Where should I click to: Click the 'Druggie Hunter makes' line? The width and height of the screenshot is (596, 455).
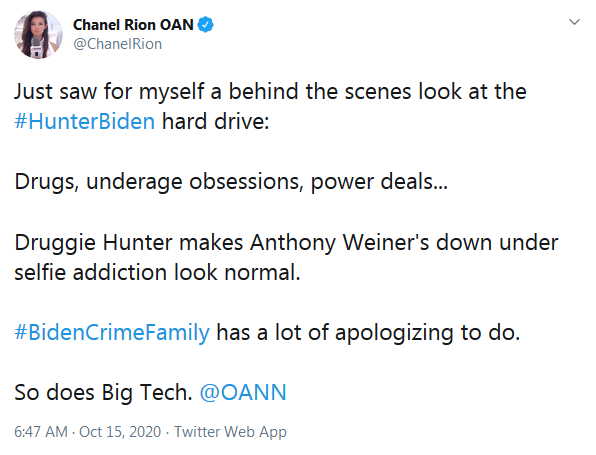(286, 243)
